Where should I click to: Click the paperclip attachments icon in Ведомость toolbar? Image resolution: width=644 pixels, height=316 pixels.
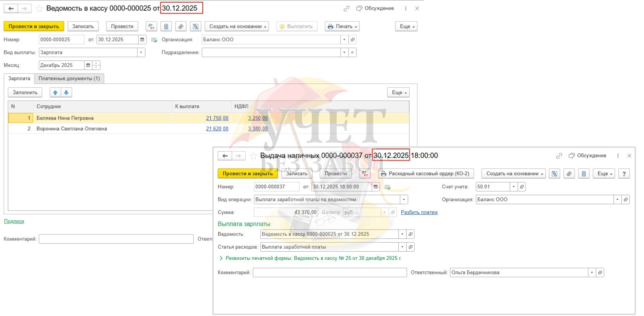(x=181, y=26)
